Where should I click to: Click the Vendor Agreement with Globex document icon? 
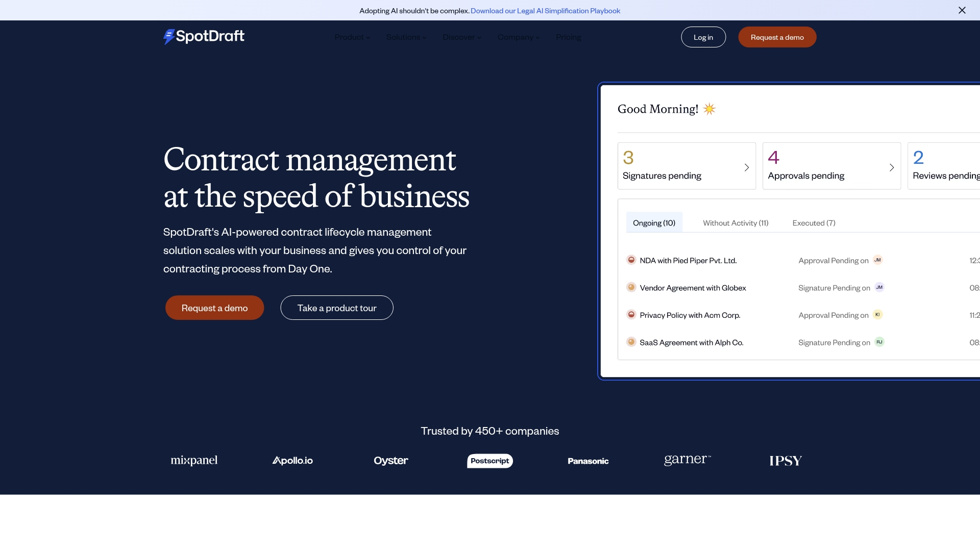click(631, 287)
